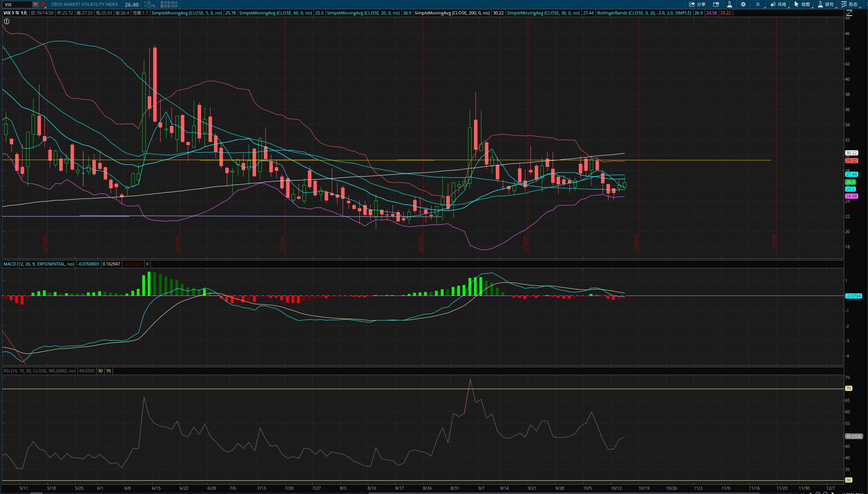Click the 收:26.4 close readout
Screen dimensions: 868x494
(x=122, y=13)
